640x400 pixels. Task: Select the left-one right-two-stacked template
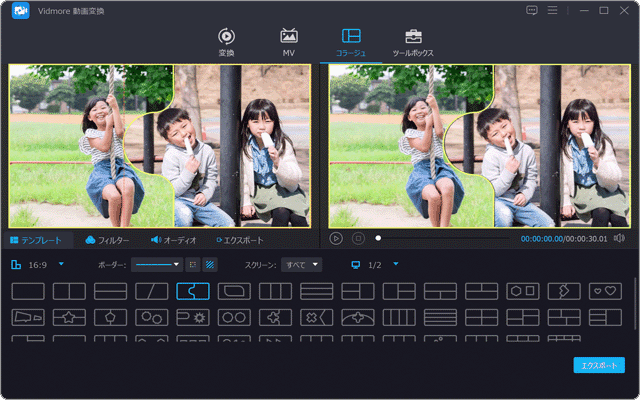[x=399, y=291]
